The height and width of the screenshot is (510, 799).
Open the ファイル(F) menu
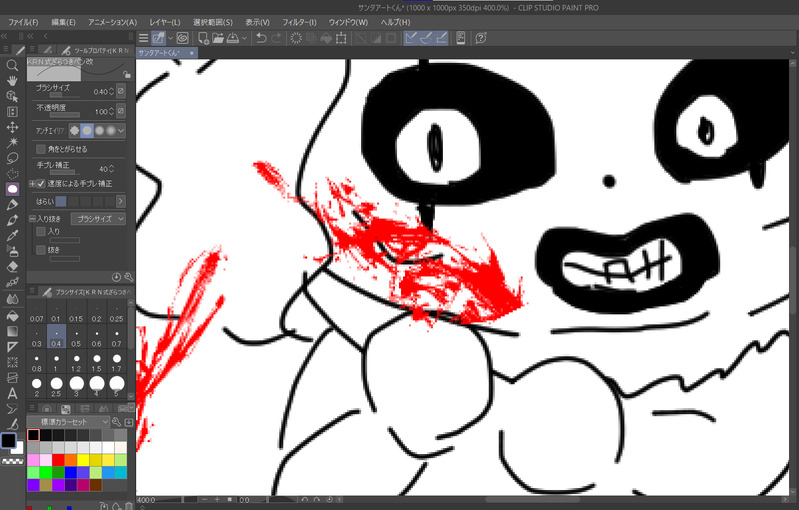pos(23,22)
